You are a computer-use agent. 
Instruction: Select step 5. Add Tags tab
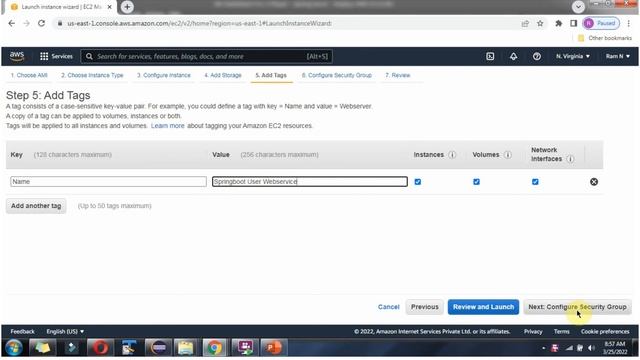click(x=271, y=75)
